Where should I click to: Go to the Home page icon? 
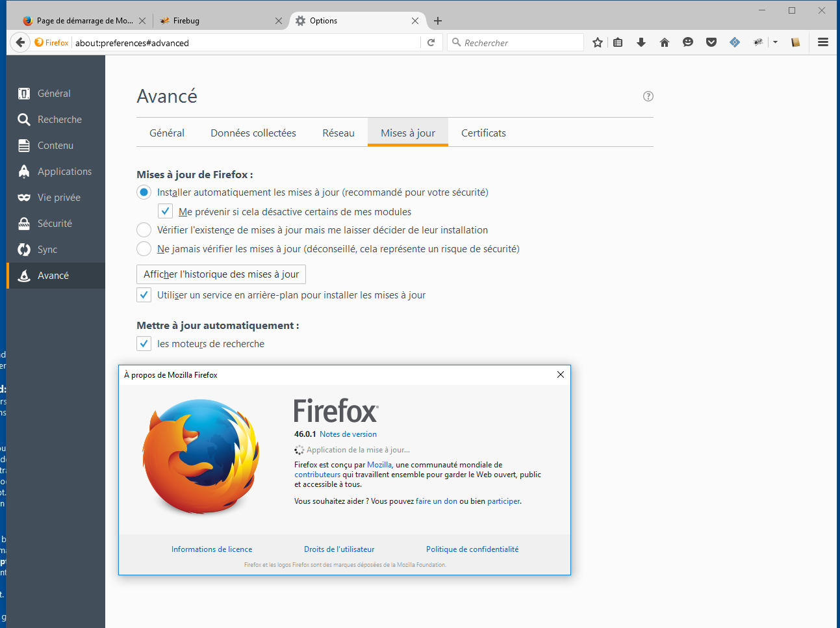coord(665,42)
